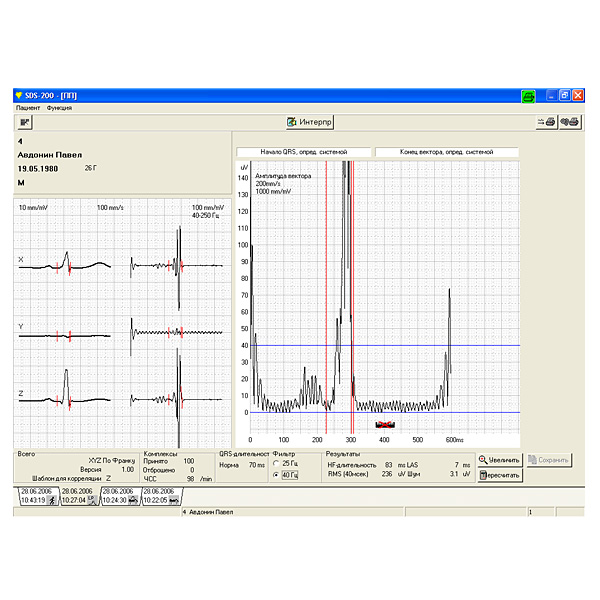This screenshot has width=600, height=600.
Task: Open the Функция menu
Action: tap(59, 107)
